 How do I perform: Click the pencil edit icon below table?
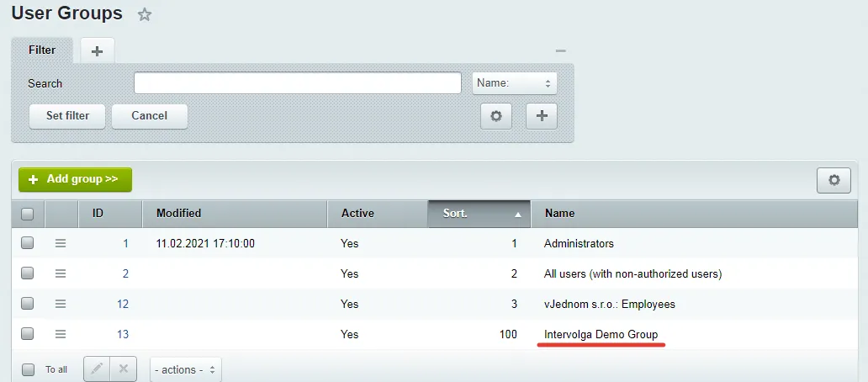[x=97, y=369]
